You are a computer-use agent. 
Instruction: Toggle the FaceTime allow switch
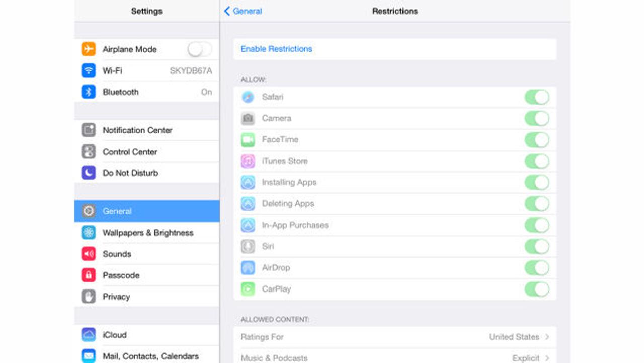coord(537,139)
